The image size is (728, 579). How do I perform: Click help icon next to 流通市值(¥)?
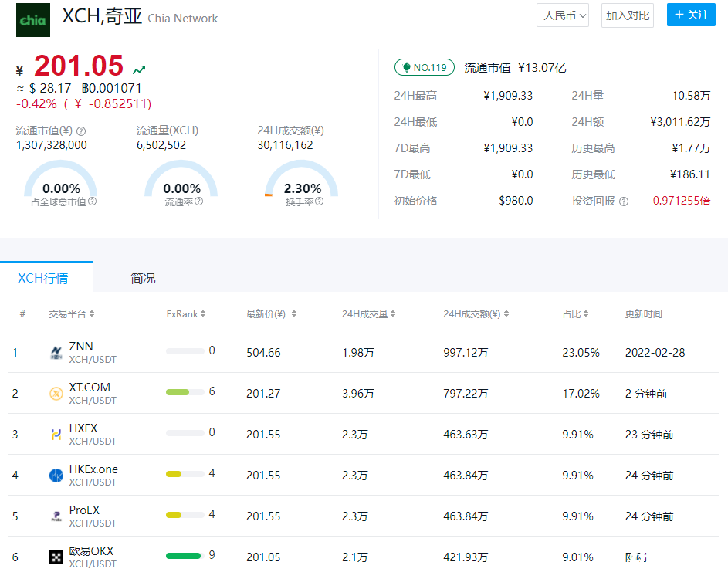coord(81,131)
